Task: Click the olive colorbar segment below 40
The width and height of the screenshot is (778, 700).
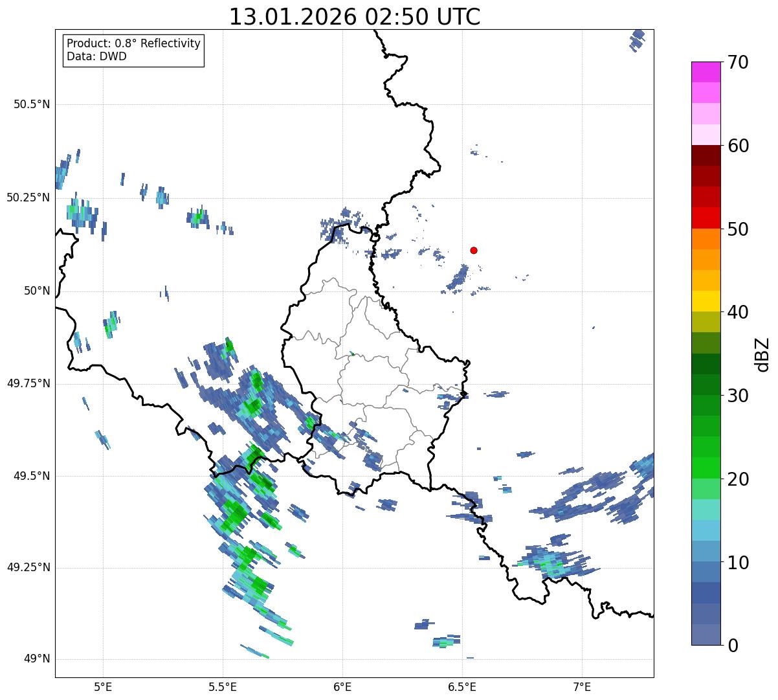Action: tap(706, 322)
